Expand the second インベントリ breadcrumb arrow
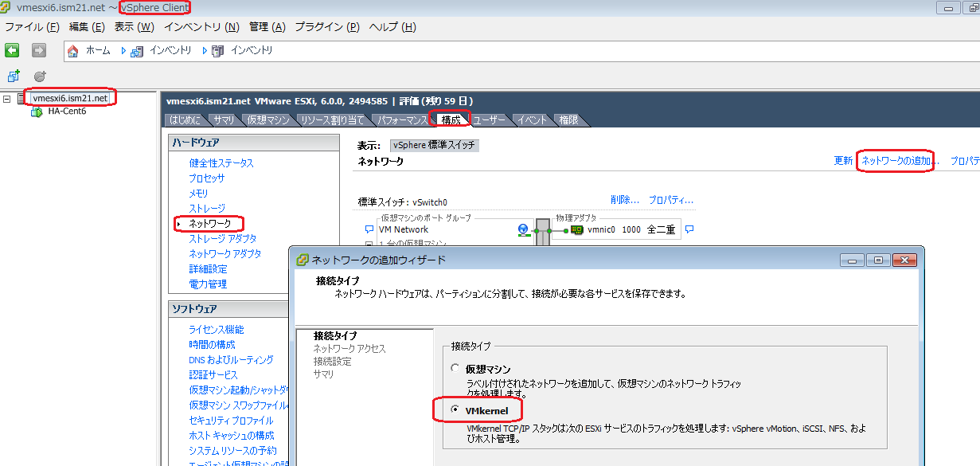Image resolution: width=980 pixels, height=466 pixels. [205, 51]
